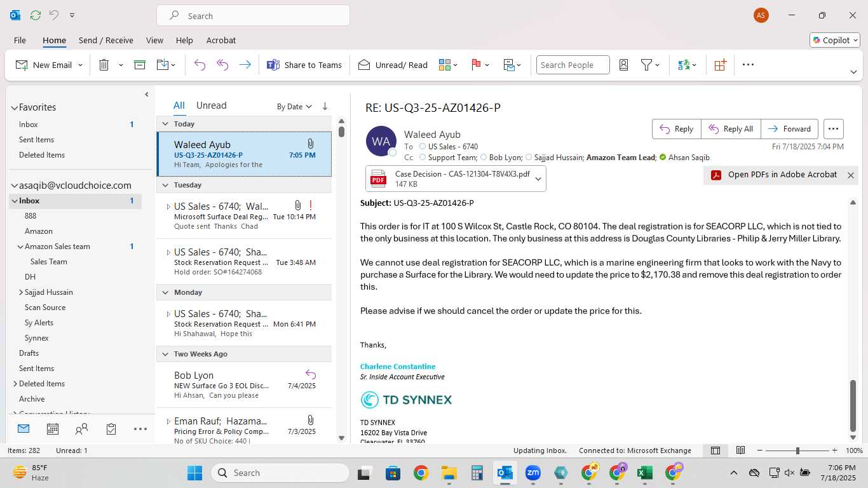Screen dimensions: 868x488
Task: Open the View tab
Action: 154,40
